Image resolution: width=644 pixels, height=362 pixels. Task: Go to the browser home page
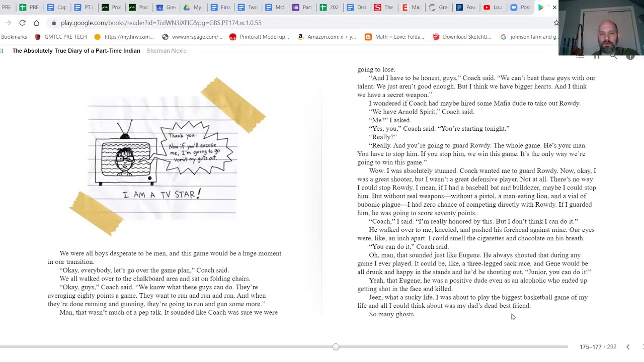[36, 23]
